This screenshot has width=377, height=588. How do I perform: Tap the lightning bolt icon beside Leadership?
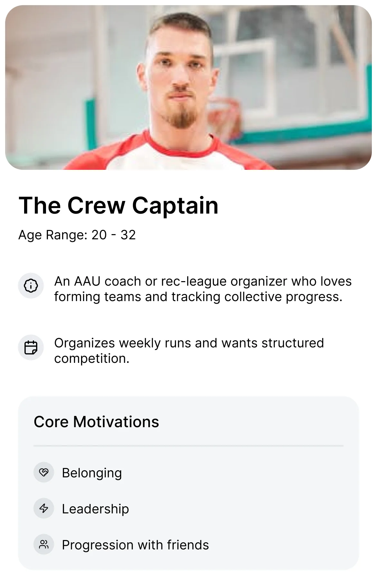(x=44, y=508)
